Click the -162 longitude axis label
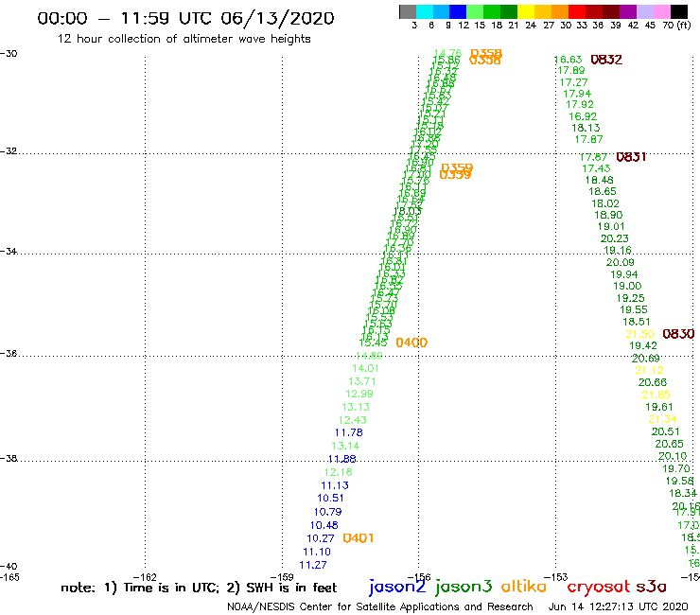The width and height of the screenshot is (700, 615). tap(145, 577)
